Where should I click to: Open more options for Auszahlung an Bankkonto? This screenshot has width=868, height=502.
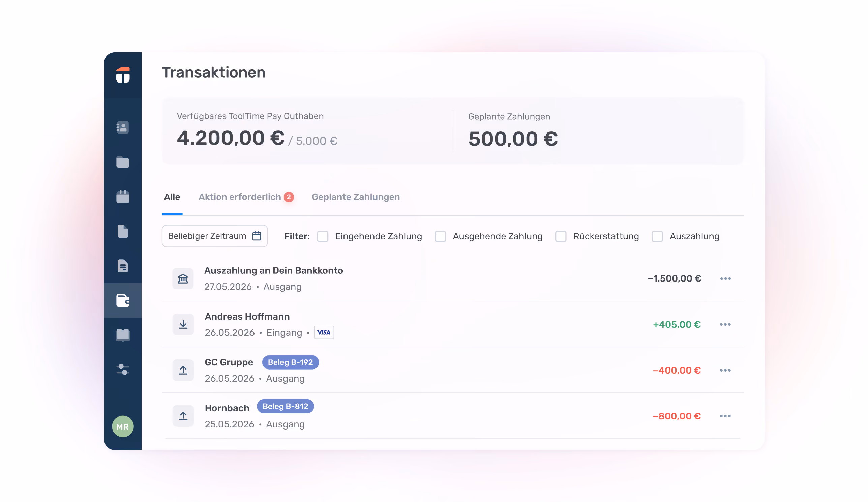click(x=725, y=278)
